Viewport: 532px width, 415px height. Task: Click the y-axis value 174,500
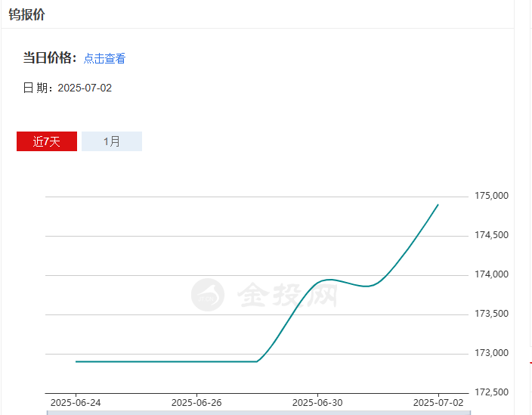[x=491, y=235]
